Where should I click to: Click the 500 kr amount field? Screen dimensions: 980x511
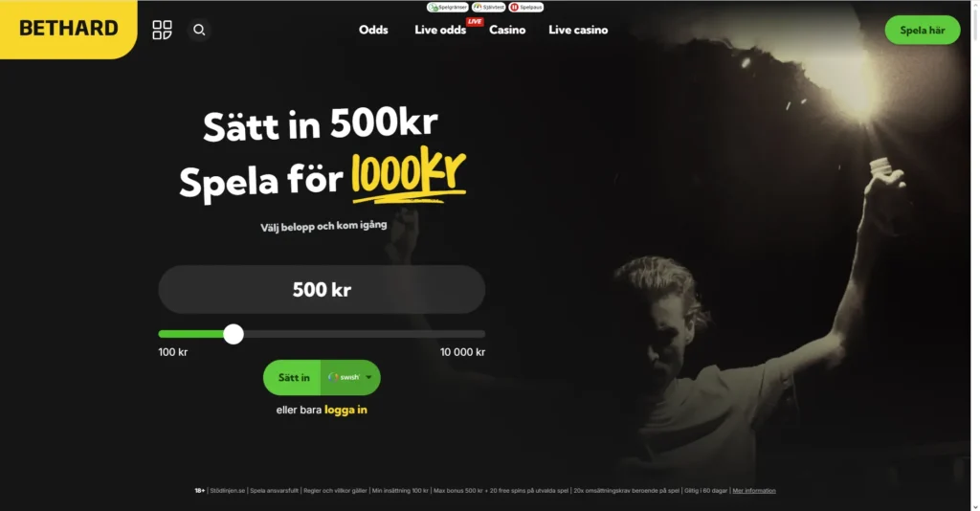(322, 289)
